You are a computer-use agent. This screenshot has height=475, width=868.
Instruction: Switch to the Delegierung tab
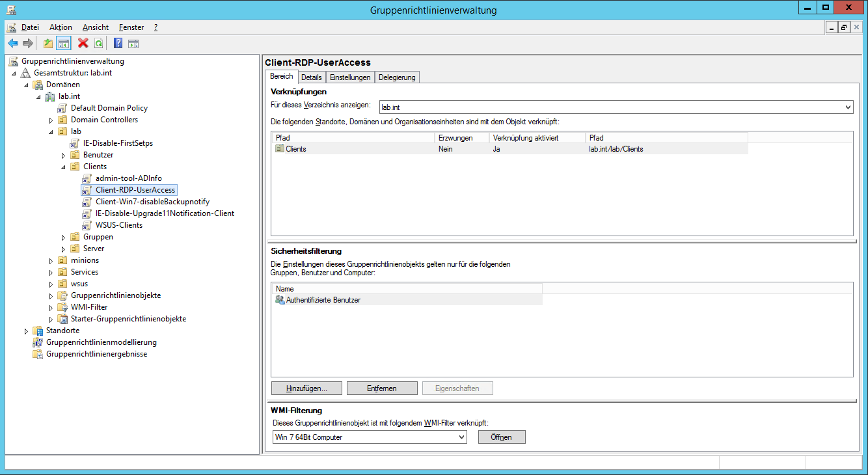coord(397,77)
